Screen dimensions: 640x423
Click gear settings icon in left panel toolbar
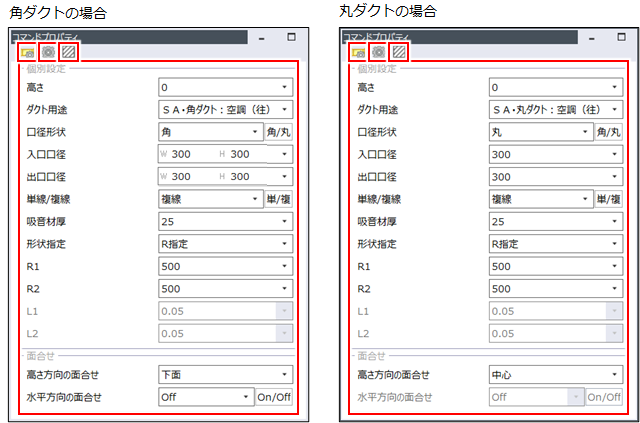click(x=47, y=51)
